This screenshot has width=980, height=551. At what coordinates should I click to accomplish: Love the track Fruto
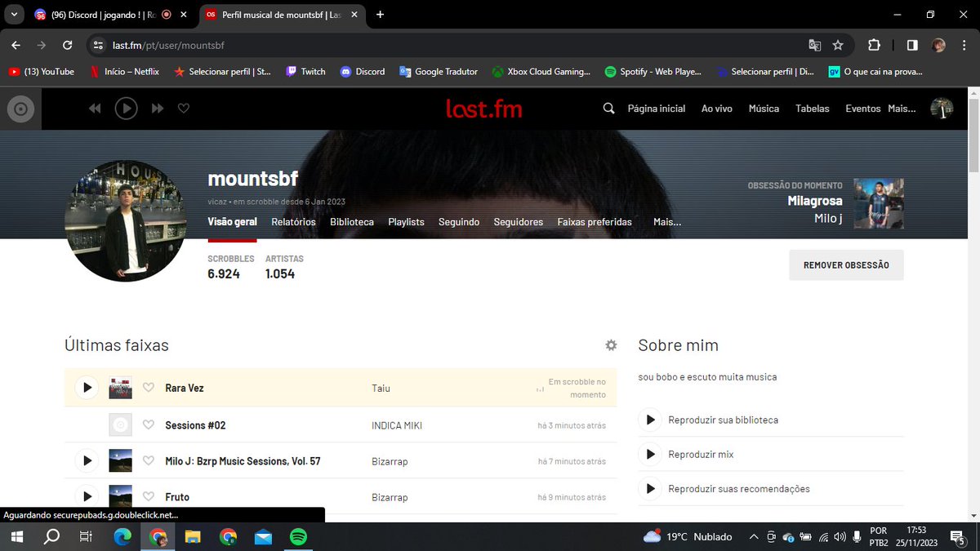click(x=149, y=496)
